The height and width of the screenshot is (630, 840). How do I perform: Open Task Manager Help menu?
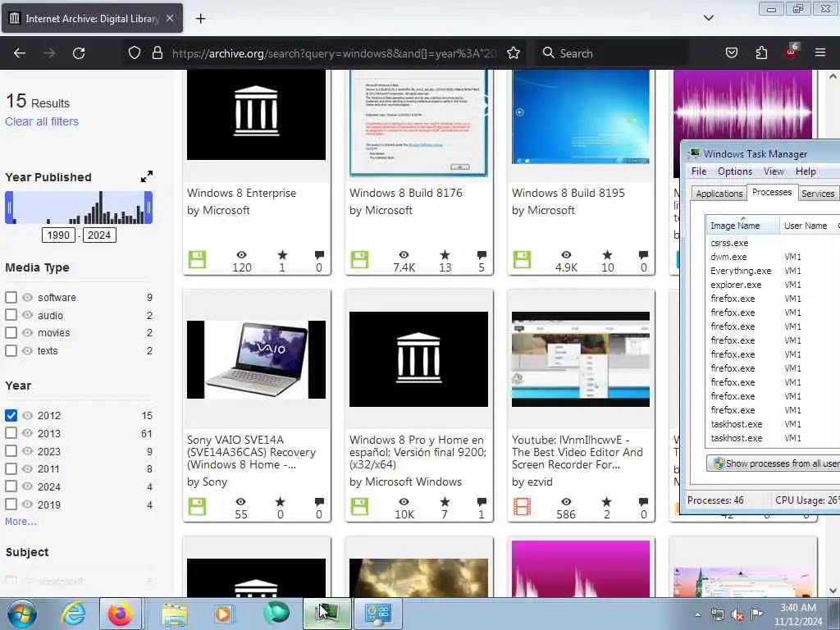(x=806, y=171)
